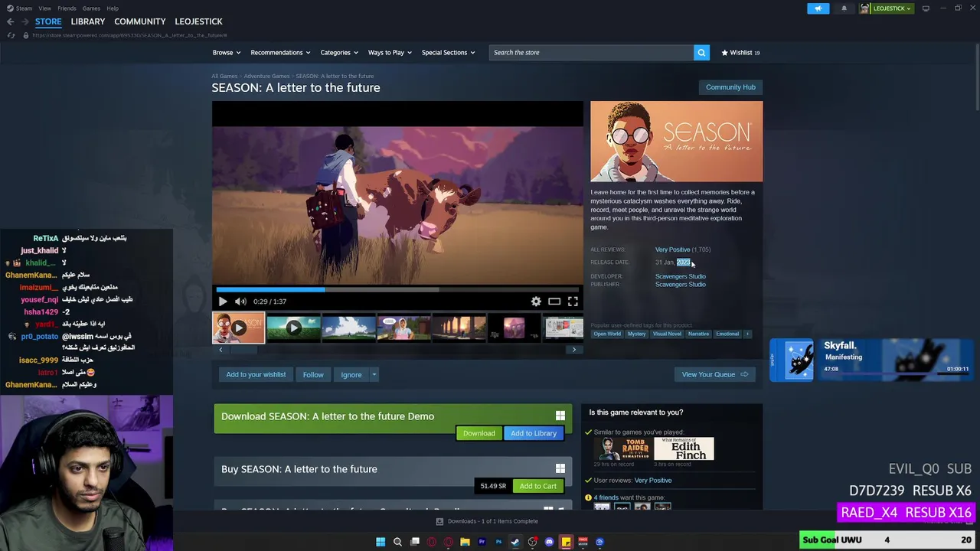980x551 pixels.
Task: Switch to Big Picture mode icon
Action: pyautogui.click(x=926, y=8)
